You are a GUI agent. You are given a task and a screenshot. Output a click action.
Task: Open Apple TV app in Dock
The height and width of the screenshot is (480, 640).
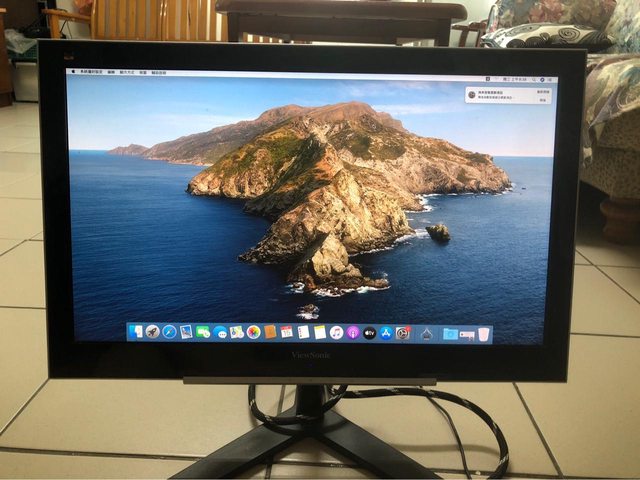[369, 332]
